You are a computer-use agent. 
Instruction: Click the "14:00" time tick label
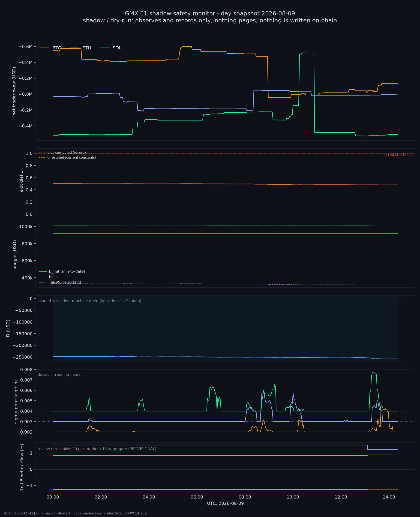pyautogui.click(x=389, y=497)
